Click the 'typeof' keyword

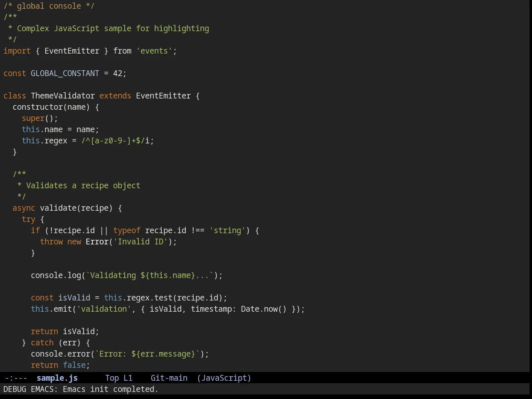coord(127,230)
